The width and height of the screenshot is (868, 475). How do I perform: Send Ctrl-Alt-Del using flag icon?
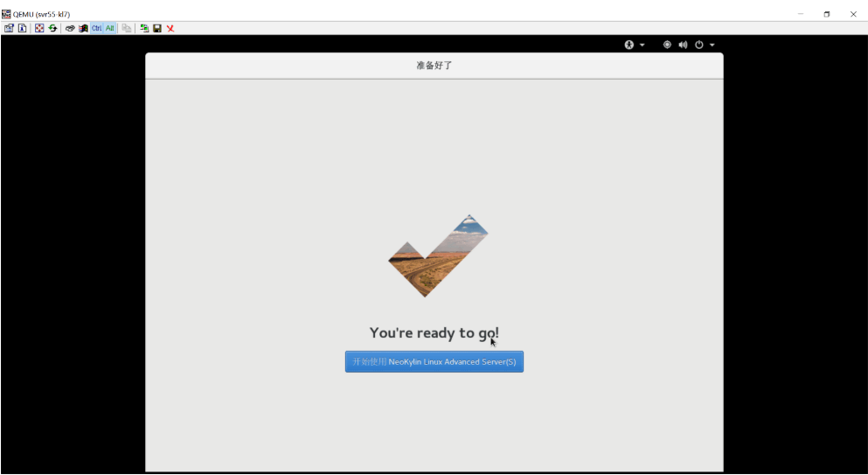(x=83, y=28)
